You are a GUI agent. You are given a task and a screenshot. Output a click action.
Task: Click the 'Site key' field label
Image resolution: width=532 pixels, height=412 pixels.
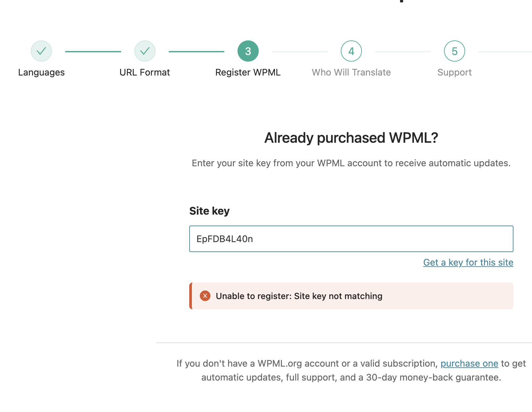[x=209, y=211]
